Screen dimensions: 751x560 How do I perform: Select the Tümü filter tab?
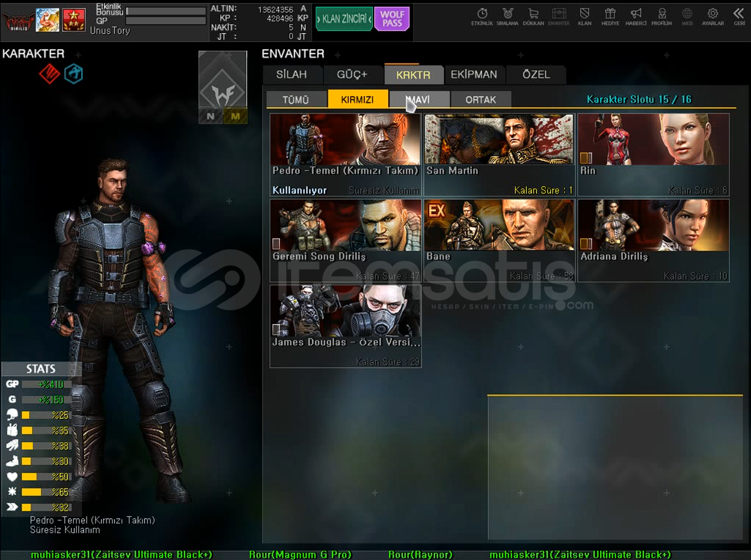[296, 100]
